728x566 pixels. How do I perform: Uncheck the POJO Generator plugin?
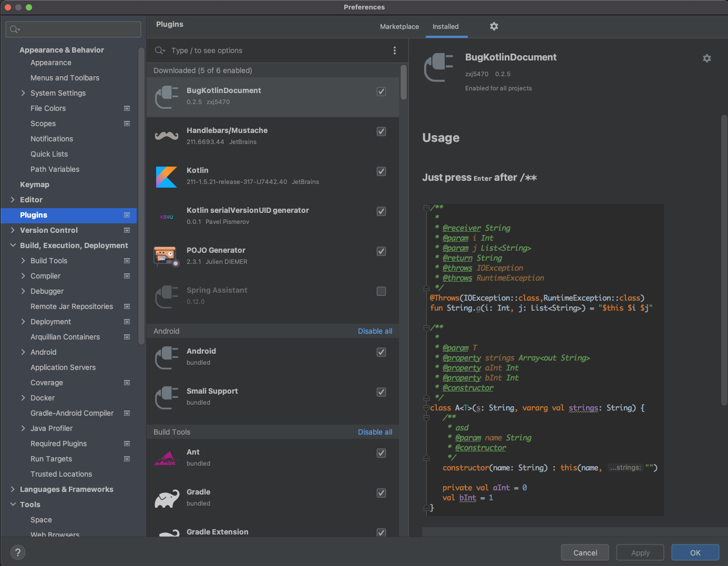click(x=382, y=251)
